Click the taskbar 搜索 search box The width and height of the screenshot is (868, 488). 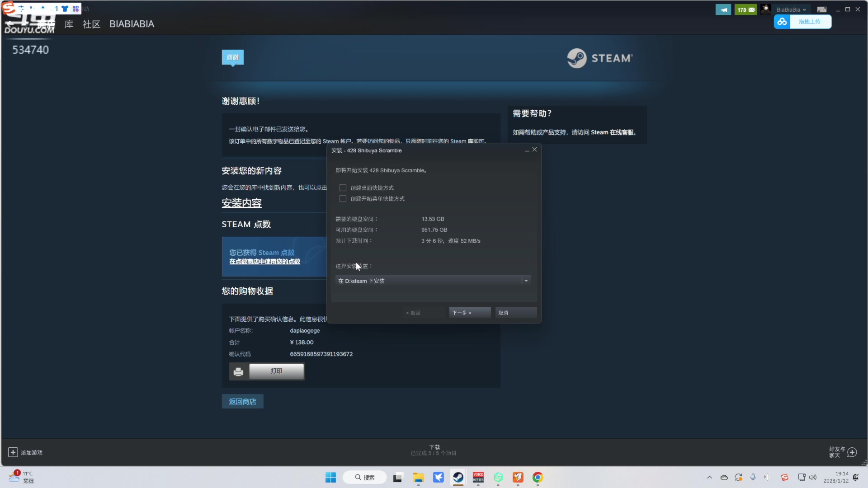click(x=365, y=478)
